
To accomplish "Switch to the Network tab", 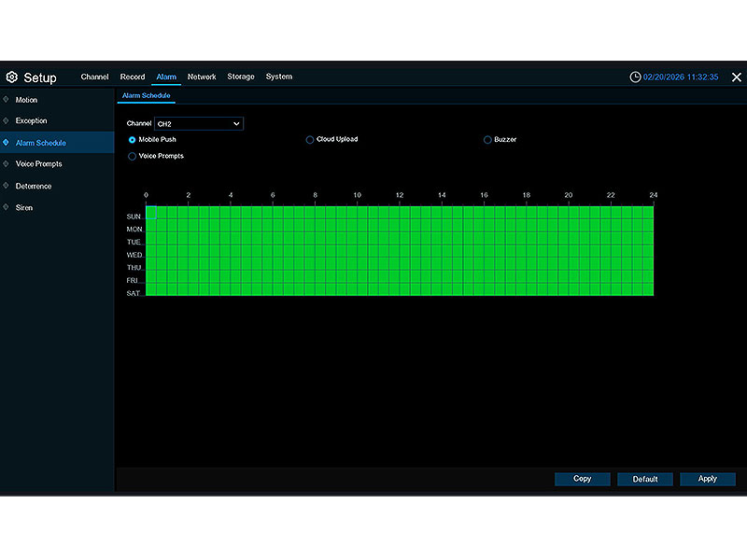I will [x=202, y=77].
